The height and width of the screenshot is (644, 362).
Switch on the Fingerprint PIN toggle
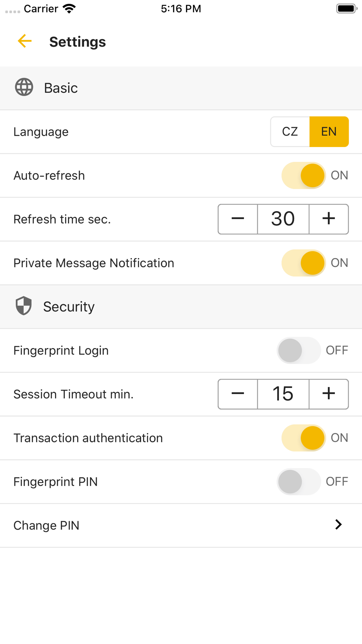299,482
